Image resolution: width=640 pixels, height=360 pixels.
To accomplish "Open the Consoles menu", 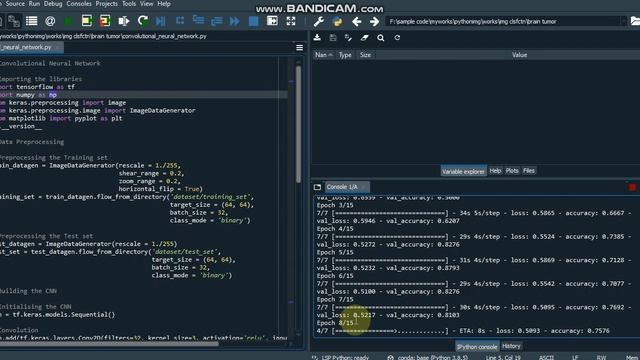I will (79, 4).
